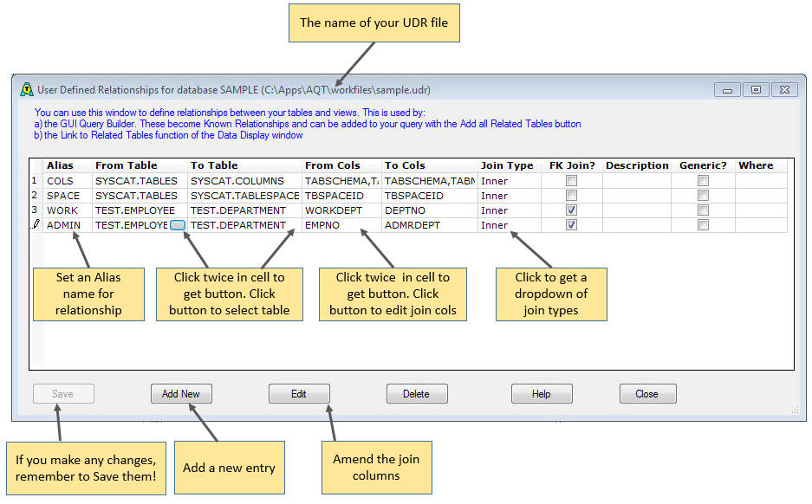Screen dimensions: 812x504
Task: Click the Edit button
Action: 299,394
